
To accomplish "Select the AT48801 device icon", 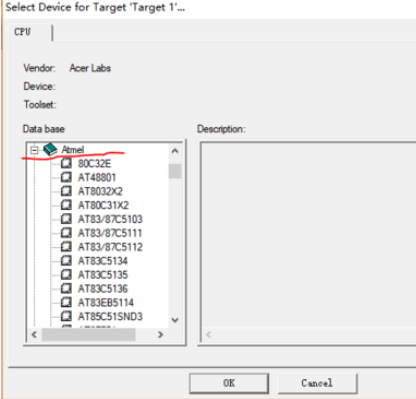I will click(x=66, y=177).
